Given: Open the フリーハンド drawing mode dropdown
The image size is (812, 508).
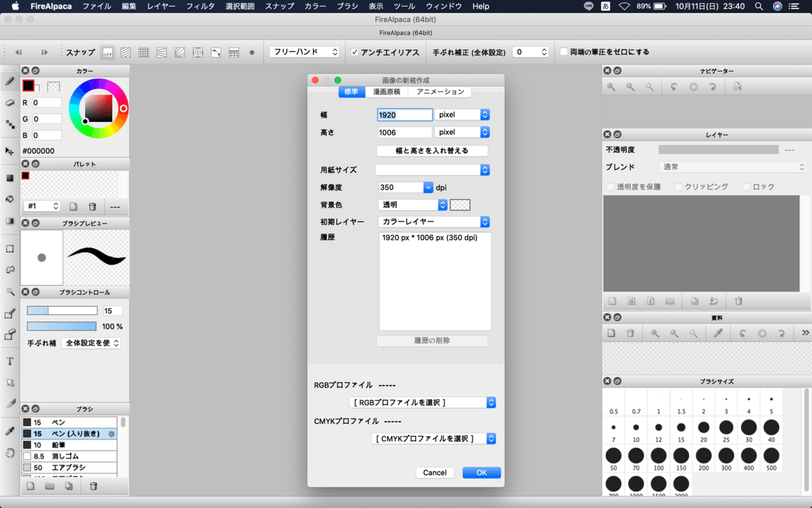Looking at the screenshot, I should pos(304,52).
